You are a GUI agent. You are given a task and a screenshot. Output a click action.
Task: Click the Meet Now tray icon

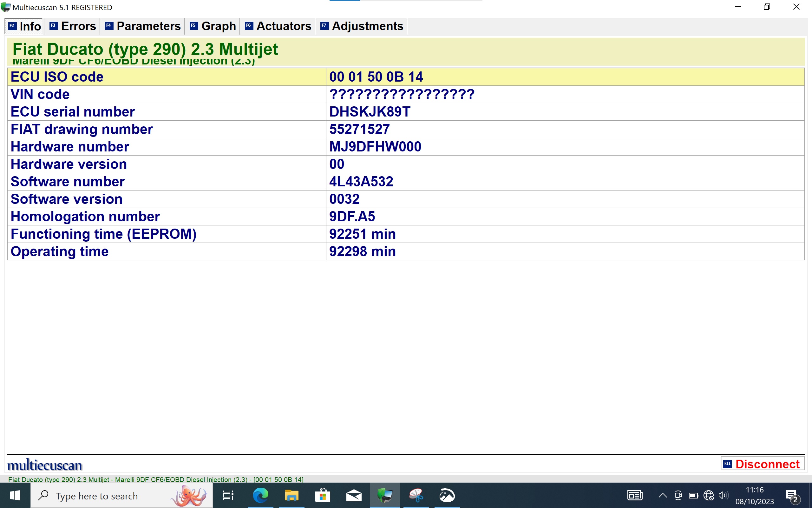678,496
